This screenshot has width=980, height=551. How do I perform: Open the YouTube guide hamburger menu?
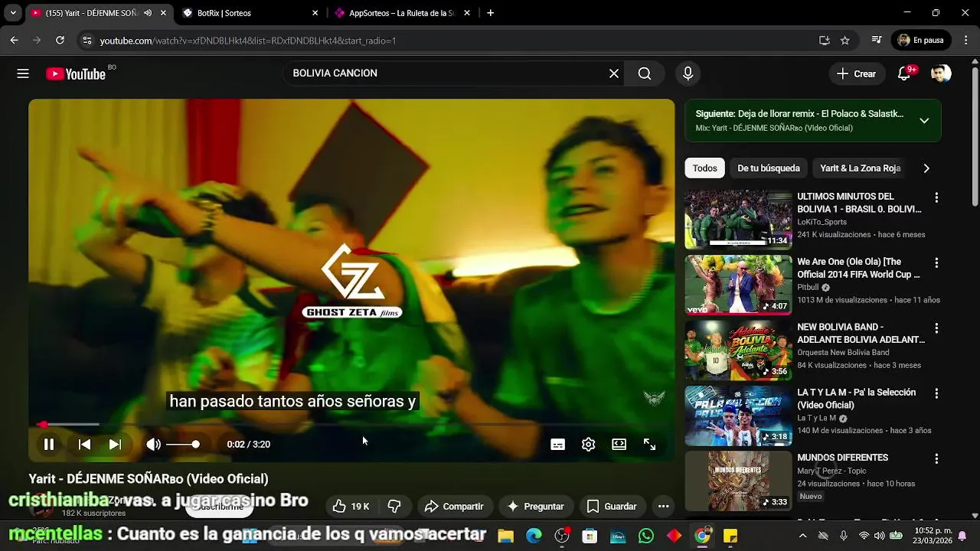tap(23, 73)
